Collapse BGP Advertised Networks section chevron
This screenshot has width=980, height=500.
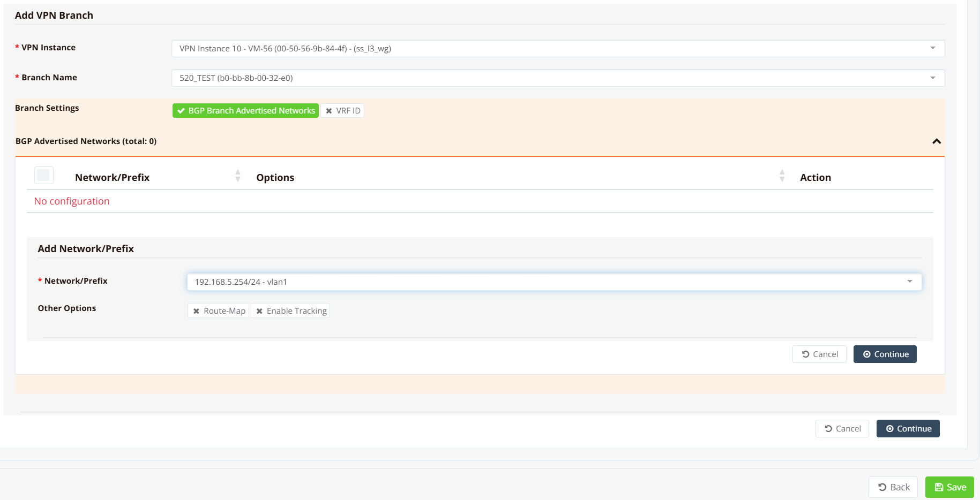[936, 141]
